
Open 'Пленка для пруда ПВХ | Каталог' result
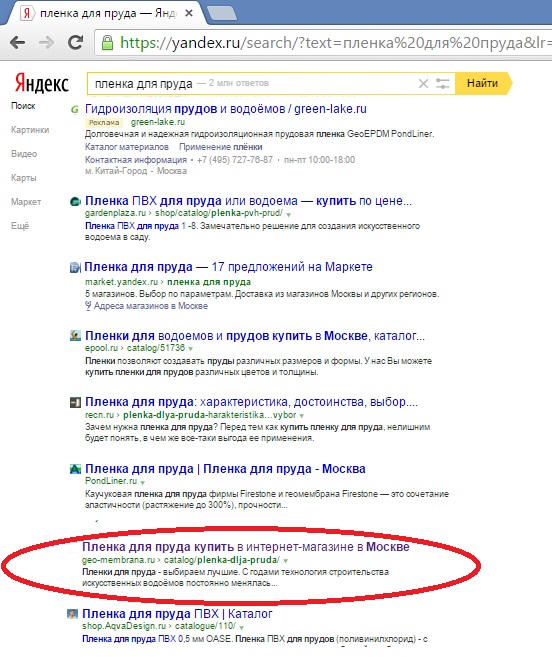(x=177, y=614)
